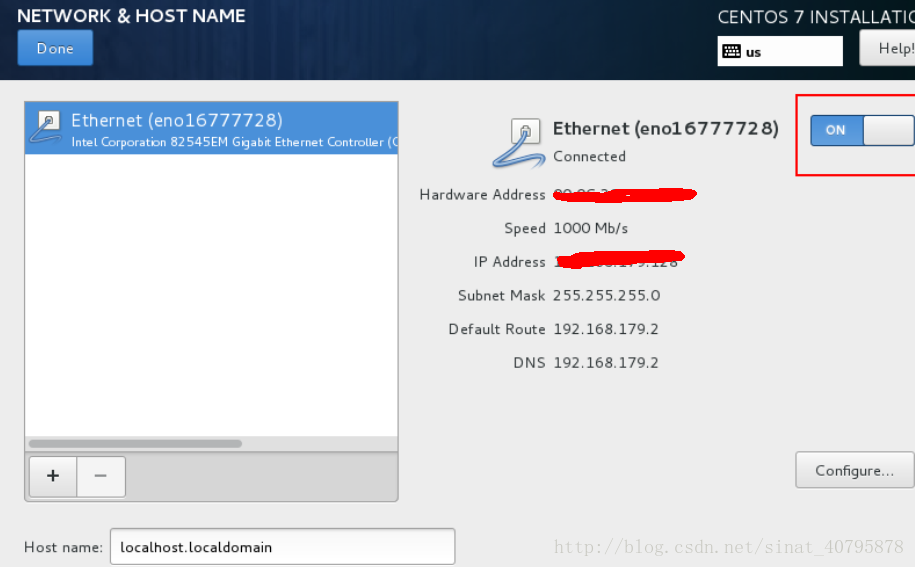Click the Connected status text
The width and height of the screenshot is (915, 567).
pos(589,156)
